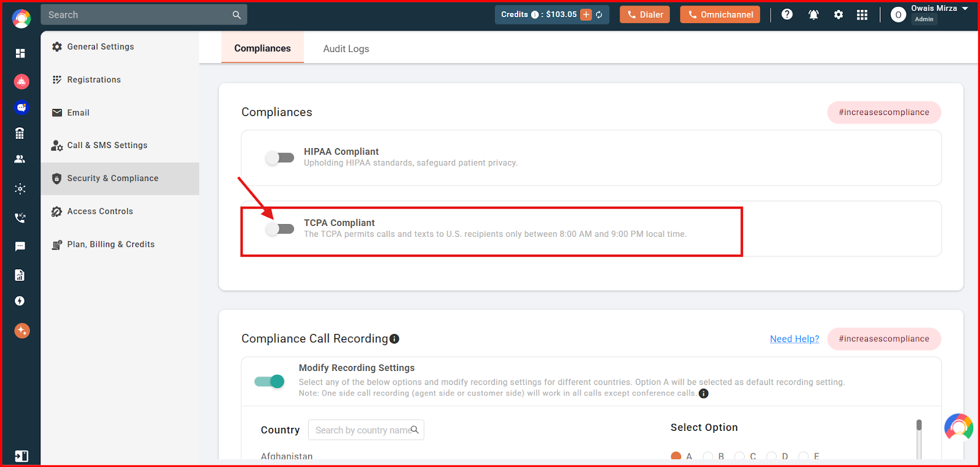The image size is (980, 467).
Task: Open the settings gear in the top bar
Action: click(839, 14)
